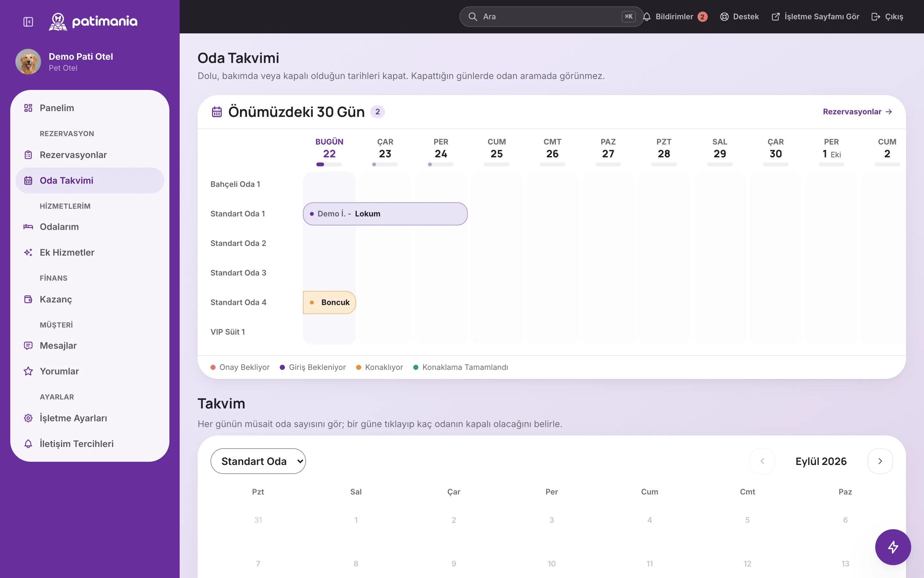This screenshot has height=578, width=924.
Task: Select the ÇAR 23 day header
Action: (x=385, y=148)
